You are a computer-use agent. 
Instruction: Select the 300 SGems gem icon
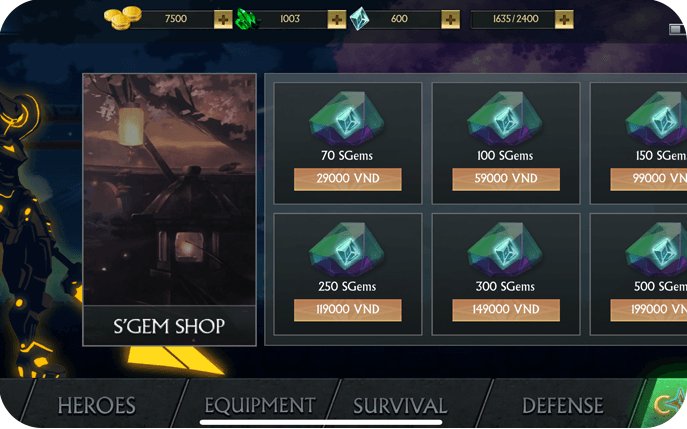505,249
